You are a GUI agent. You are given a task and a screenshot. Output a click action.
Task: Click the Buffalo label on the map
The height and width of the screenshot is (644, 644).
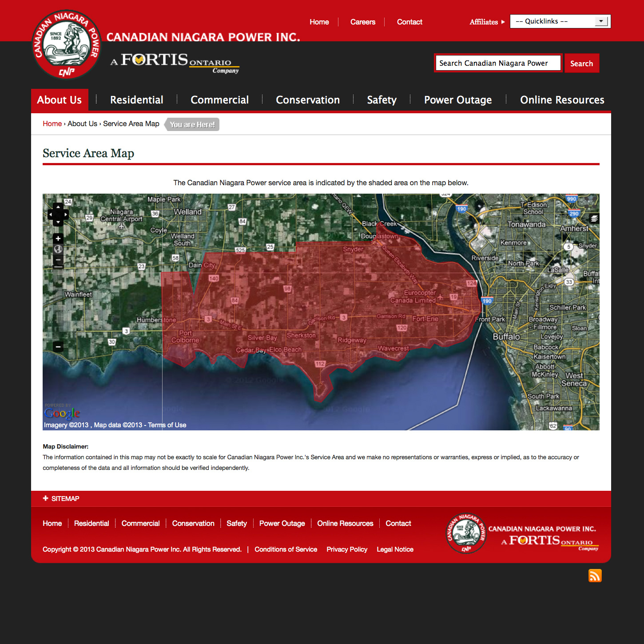click(506, 337)
